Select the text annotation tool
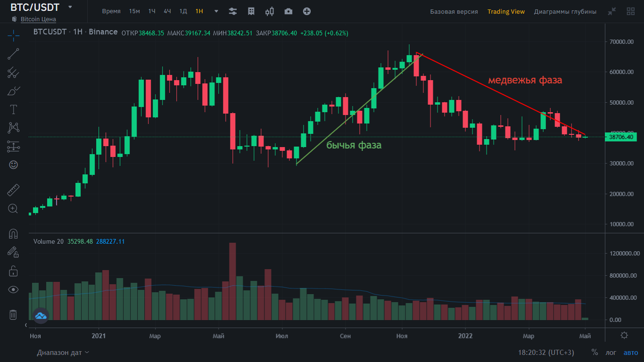This screenshot has height=362, width=644. tap(13, 109)
